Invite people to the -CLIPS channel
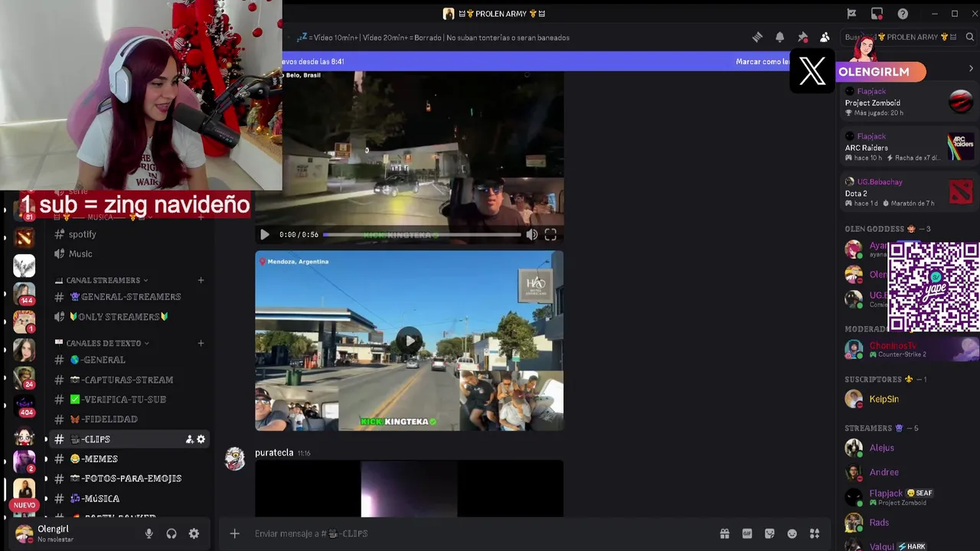Image resolution: width=980 pixels, height=551 pixels. coord(189,439)
